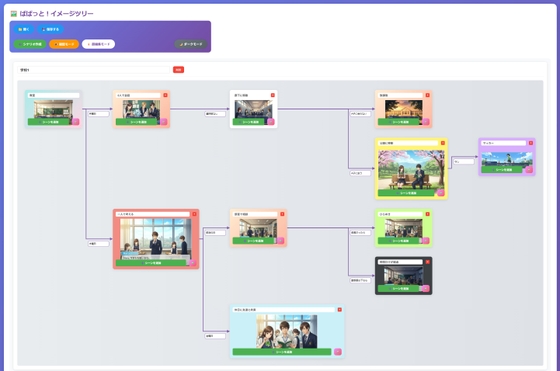Click the tree name input field
This screenshot has height=371, width=560.
(94, 70)
